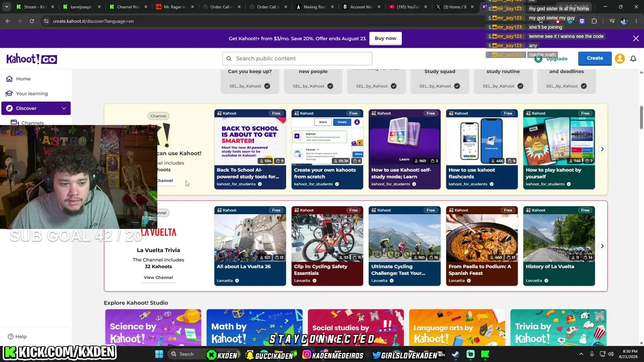
Task: Click the search magnifier icon
Action: coord(229,58)
